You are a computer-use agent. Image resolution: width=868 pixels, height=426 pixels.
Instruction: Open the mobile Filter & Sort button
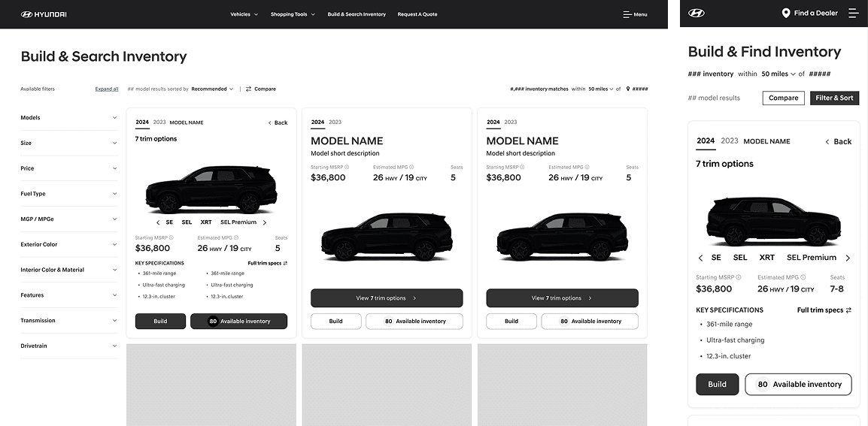point(834,98)
